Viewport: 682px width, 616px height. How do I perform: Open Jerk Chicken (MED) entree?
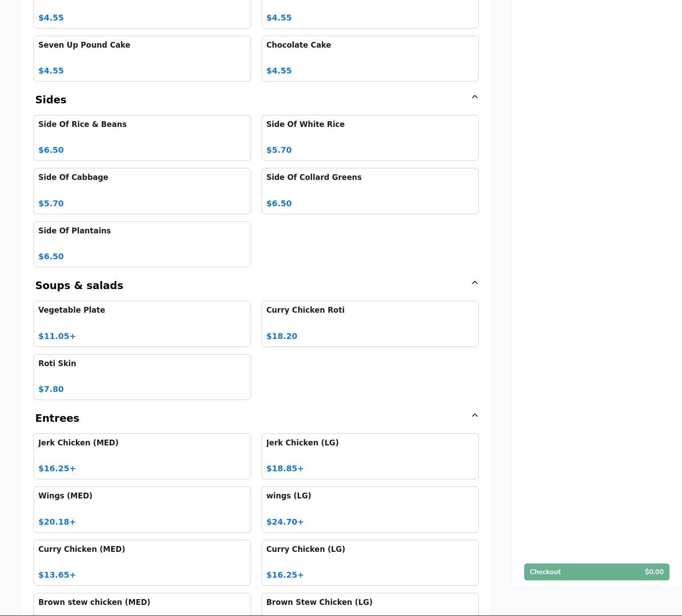pyautogui.click(x=142, y=456)
